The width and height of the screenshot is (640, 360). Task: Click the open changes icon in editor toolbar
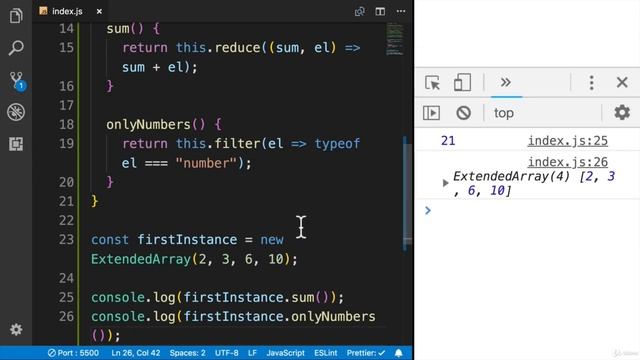(x=360, y=11)
